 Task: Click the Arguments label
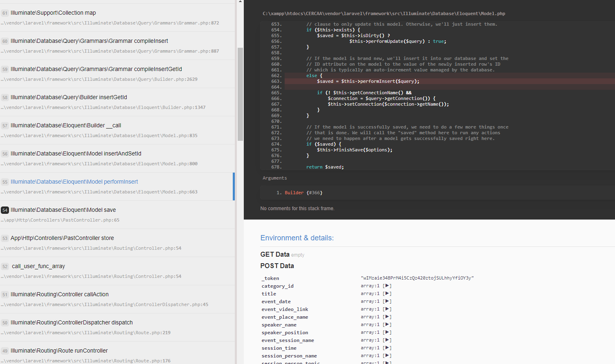[275, 178]
